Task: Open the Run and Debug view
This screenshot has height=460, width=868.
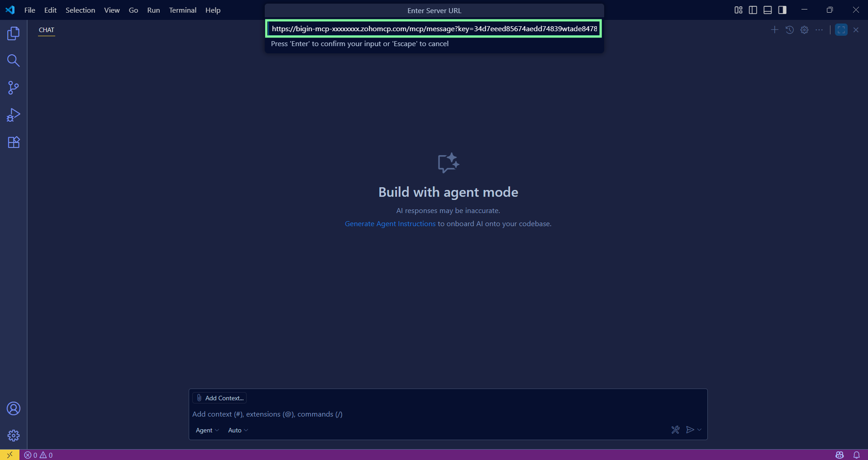Action: coord(14,115)
